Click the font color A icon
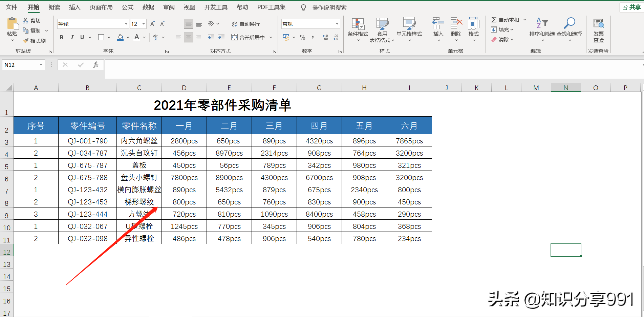 (137, 37)
